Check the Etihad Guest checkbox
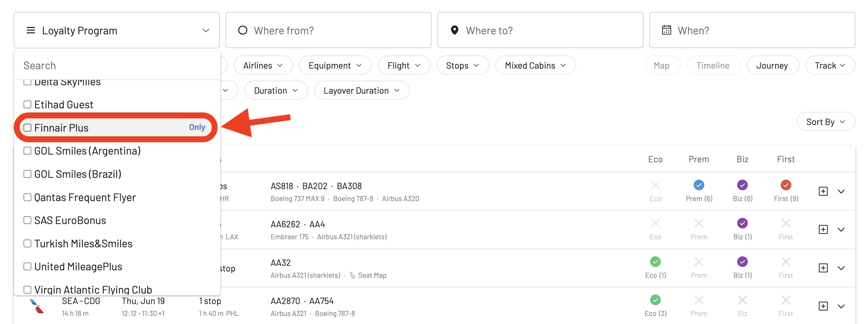This screenshot has width=868, height=324. coord(27,104)
